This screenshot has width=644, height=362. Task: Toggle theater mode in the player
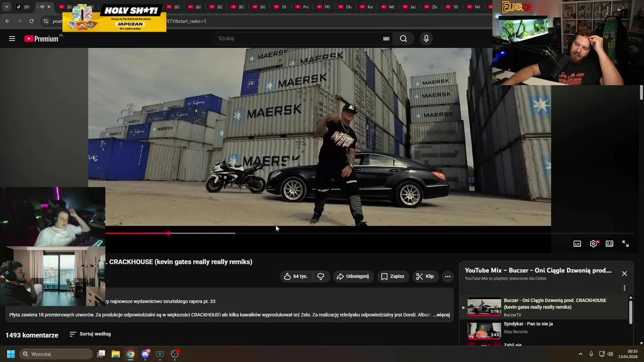coord(609,244)
